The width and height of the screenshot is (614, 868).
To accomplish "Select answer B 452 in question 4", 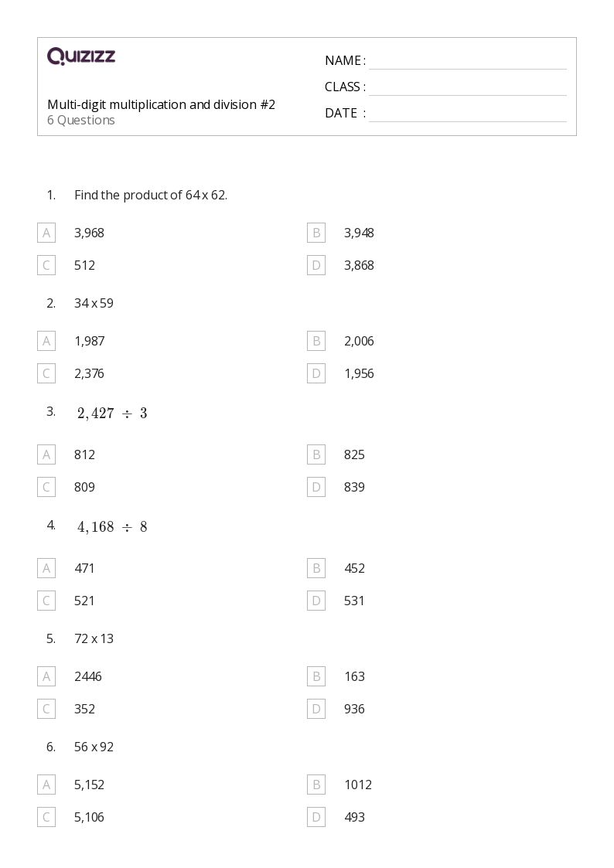I will point(316,568).
